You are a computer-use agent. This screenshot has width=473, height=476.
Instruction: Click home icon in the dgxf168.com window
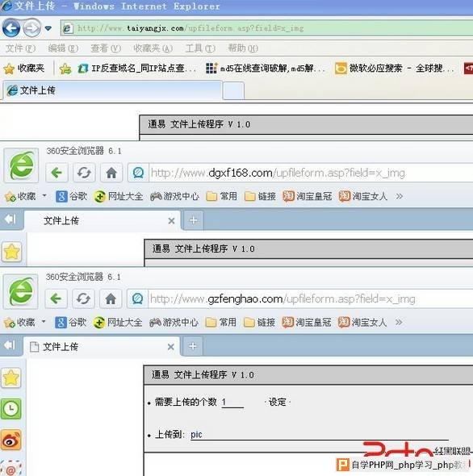[111, 173]
